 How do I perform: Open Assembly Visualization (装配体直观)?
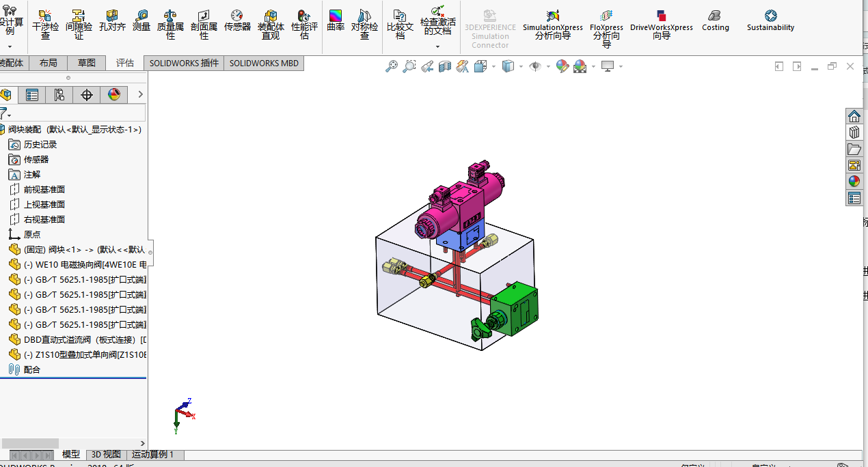[x=271, y=25]
